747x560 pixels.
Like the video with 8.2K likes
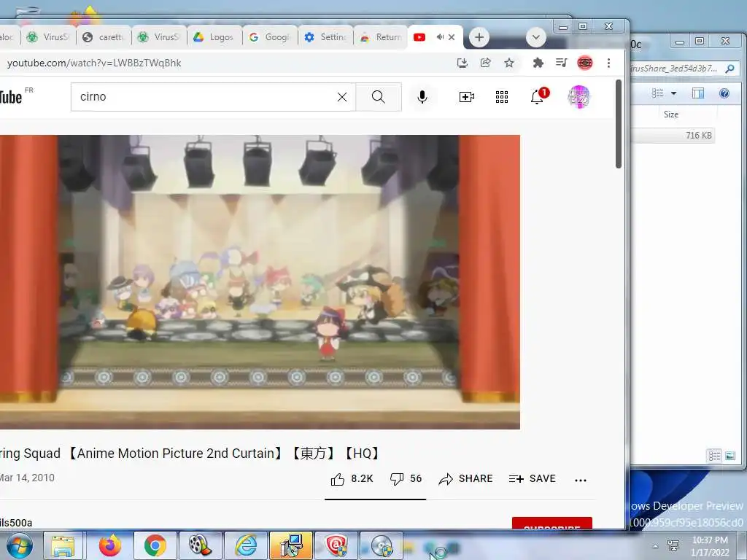(352, 479)
